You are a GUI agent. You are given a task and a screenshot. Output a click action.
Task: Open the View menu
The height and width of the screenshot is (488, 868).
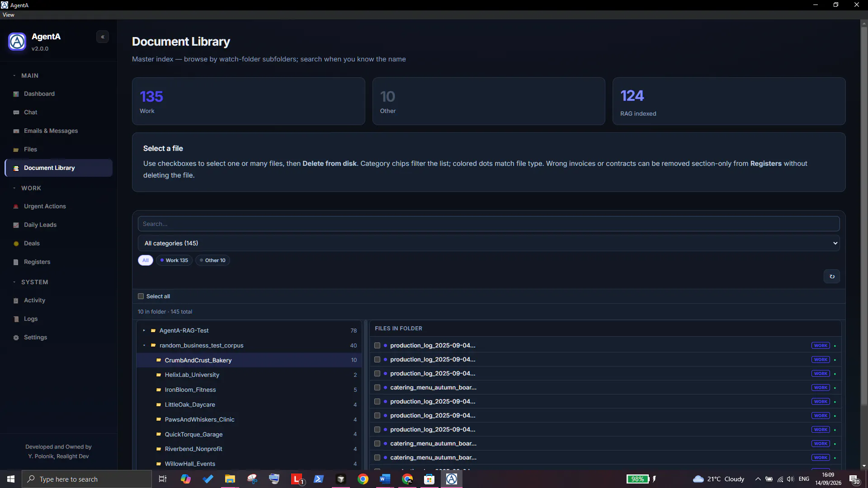9,15
